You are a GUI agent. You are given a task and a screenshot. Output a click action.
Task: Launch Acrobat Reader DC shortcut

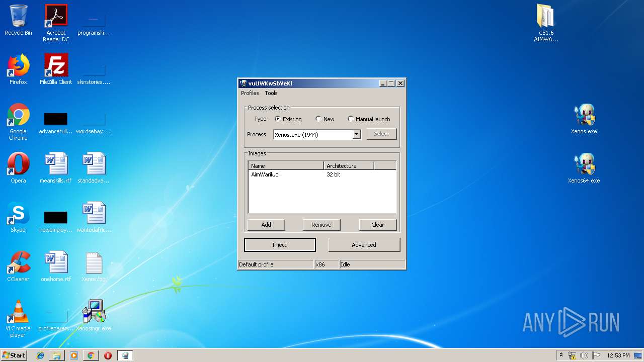[x=56, y=23]
